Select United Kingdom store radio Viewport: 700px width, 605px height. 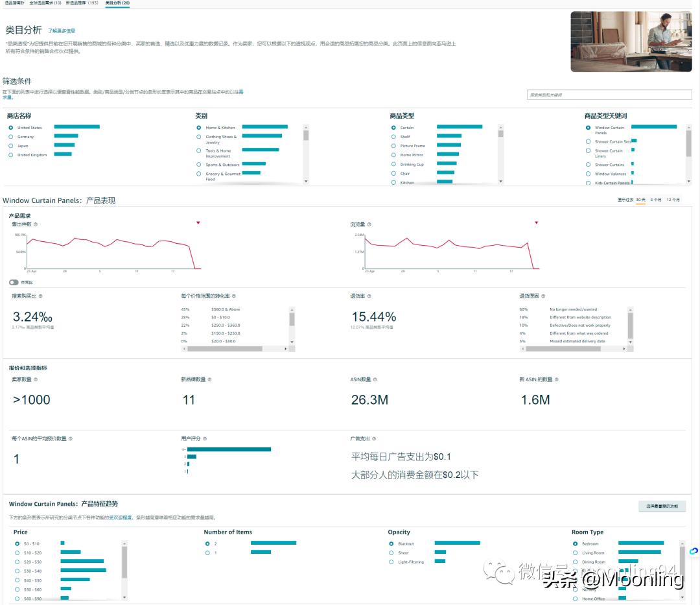pos(11,155)
